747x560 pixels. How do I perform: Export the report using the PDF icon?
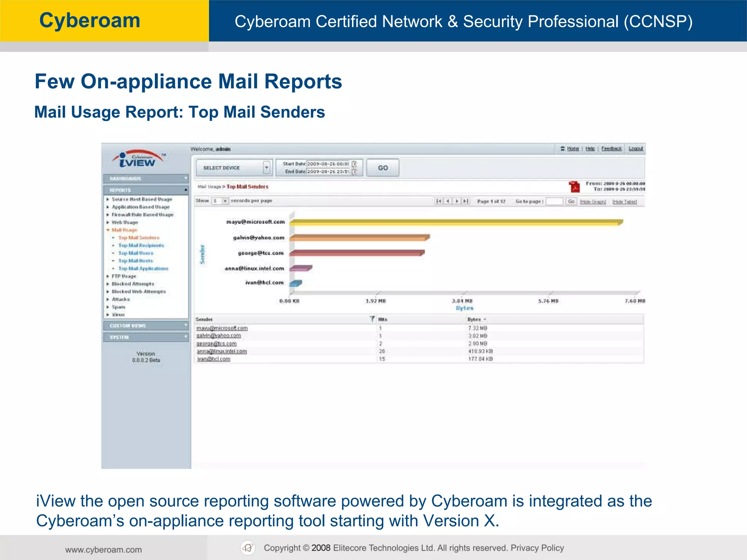tap(574, 187)
